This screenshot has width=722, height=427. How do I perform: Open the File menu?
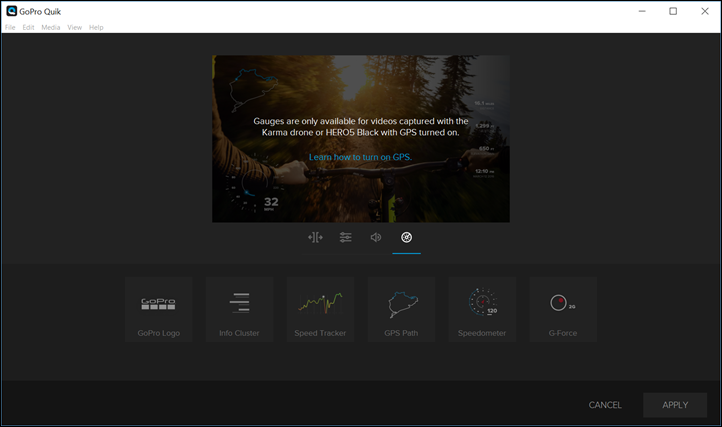(10, 28)
